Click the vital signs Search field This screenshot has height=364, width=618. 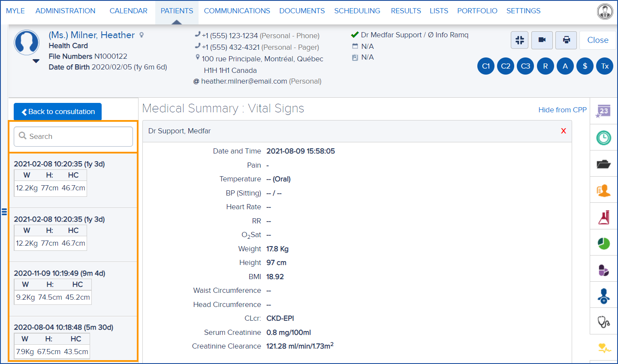(x=73, y=136)
